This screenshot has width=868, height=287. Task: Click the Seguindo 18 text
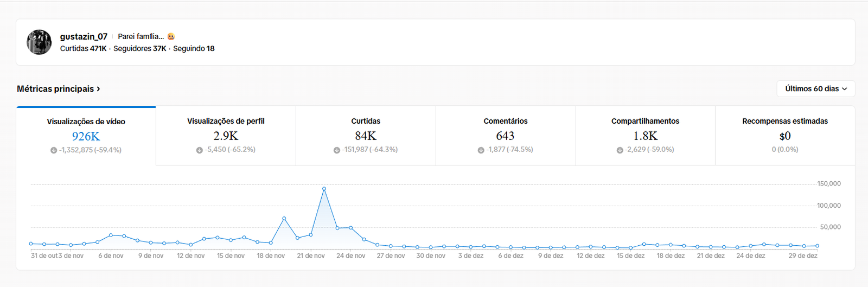194,48
